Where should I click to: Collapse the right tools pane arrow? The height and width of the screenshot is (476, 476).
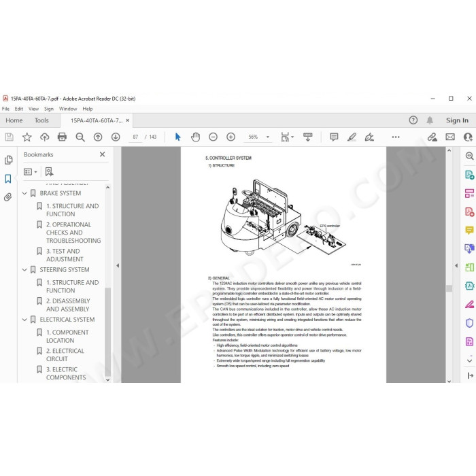[x=456, y=266]
